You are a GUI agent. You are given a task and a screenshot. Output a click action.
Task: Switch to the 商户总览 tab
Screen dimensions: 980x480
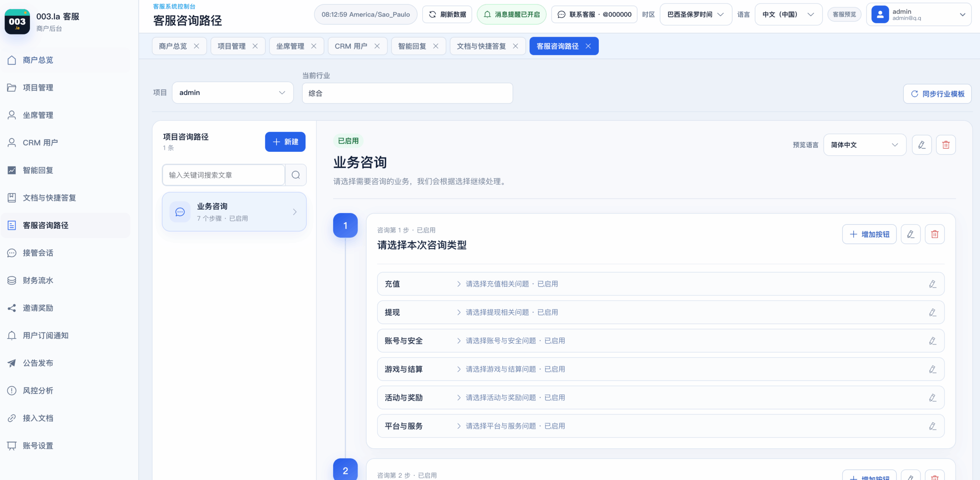[x=173, y=46]
